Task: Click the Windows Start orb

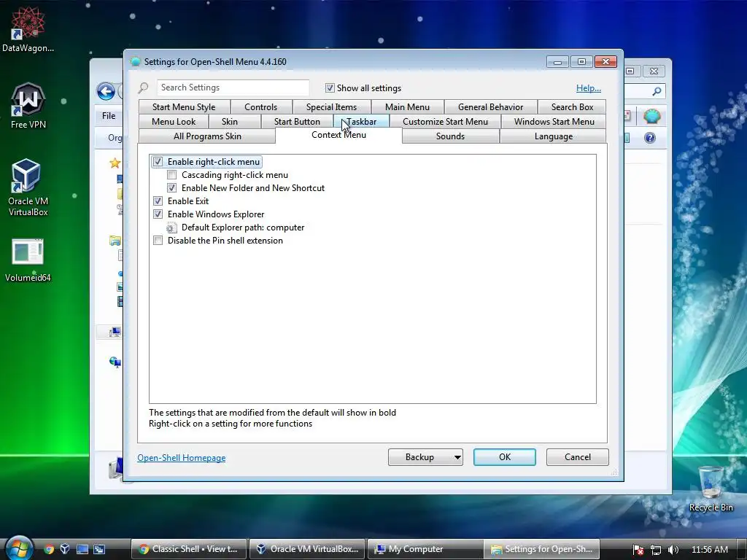Action: pos(19,548)
